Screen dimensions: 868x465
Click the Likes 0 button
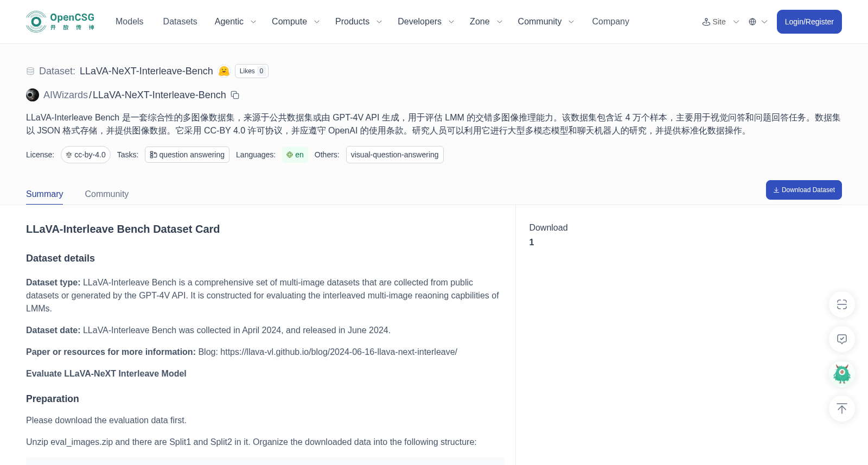pos(252,71)
